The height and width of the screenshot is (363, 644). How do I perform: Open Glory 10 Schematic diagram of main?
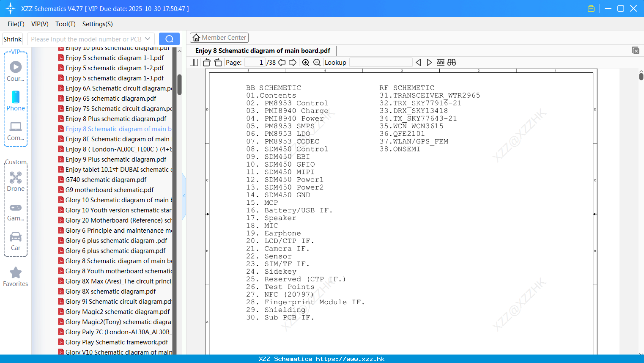pos(115,200)
